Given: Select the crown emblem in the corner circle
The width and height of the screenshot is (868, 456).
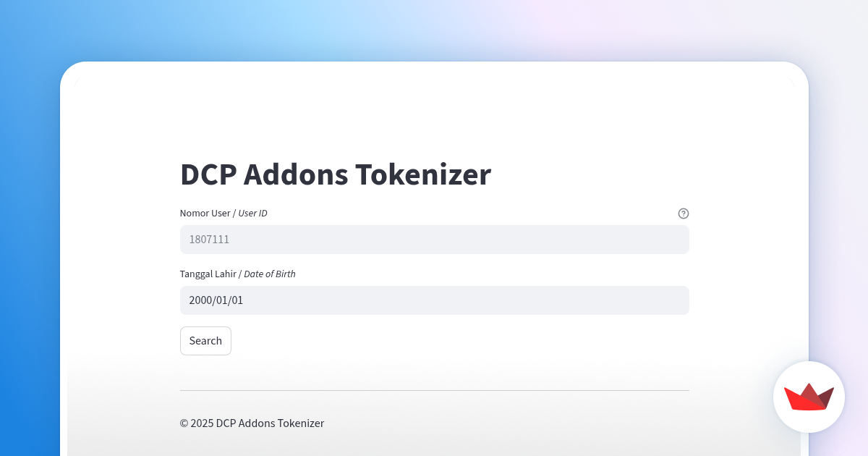Looking at the screenshot, I should (809, 397).
